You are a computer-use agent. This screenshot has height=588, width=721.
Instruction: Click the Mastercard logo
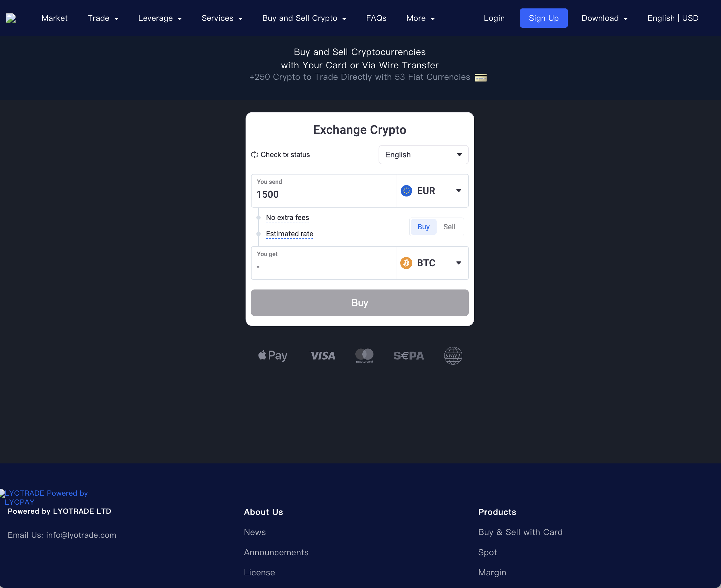click(x=364, y=355)
